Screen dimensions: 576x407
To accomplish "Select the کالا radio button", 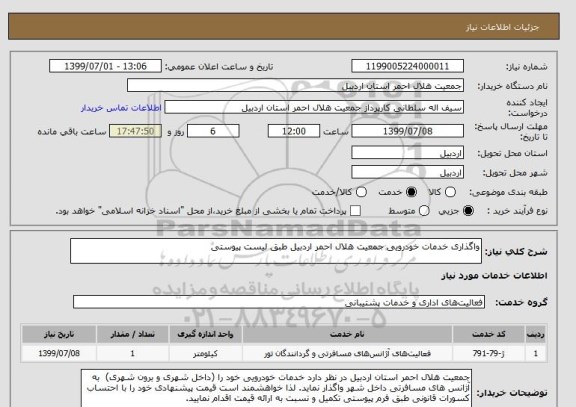I will [x=450, y=192].
